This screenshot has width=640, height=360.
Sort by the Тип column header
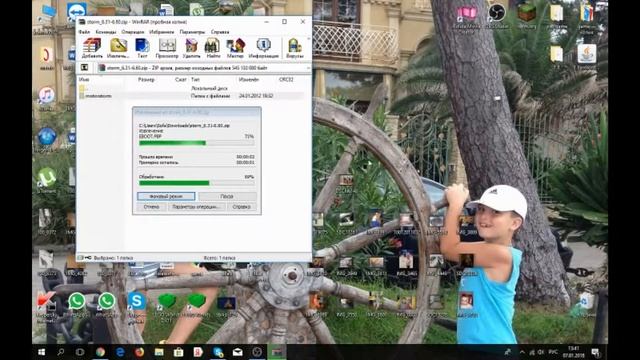tap(195, 80)
